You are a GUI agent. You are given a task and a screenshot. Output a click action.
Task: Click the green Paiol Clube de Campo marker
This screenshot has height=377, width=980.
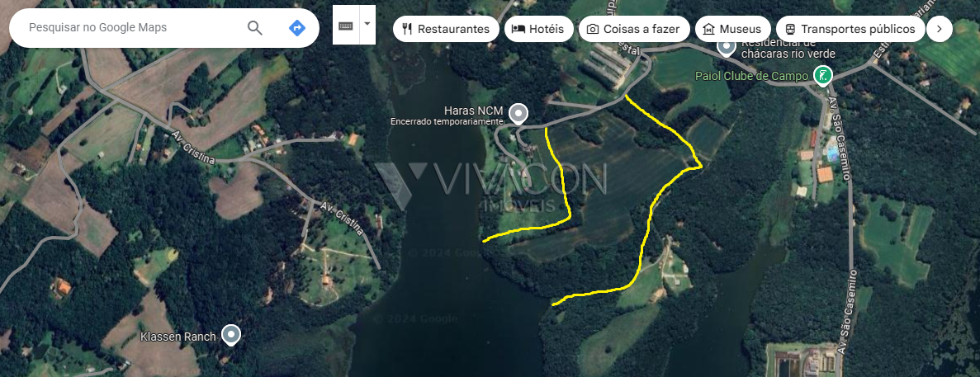coord(824,76)
